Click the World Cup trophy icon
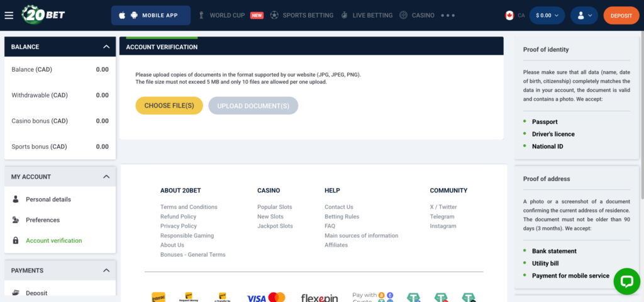This screenshot has height=302, width=644. (201, 16)
